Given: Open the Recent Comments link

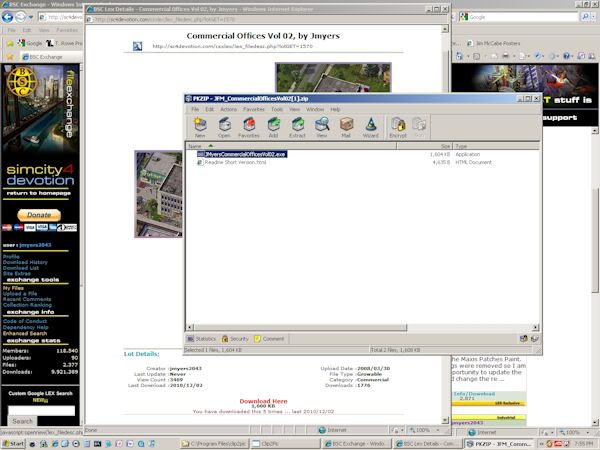Looking at the screenshot, I should pos(27,299).
